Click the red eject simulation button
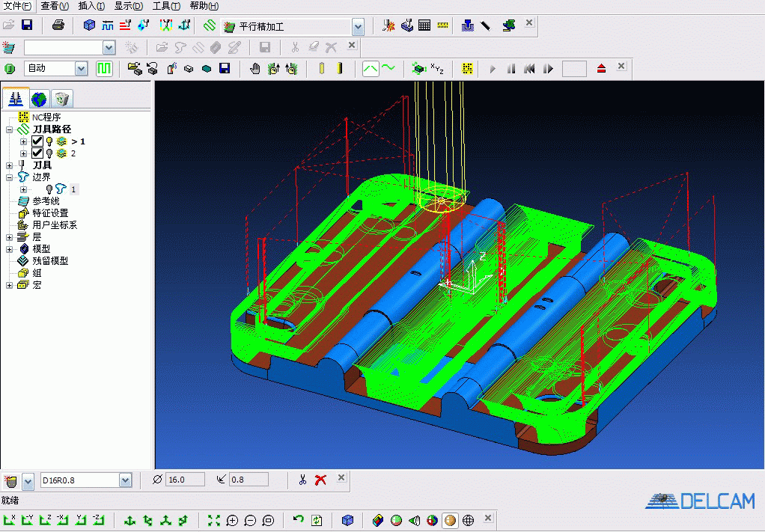The image size is (765, 532). [x=601, y=69]
